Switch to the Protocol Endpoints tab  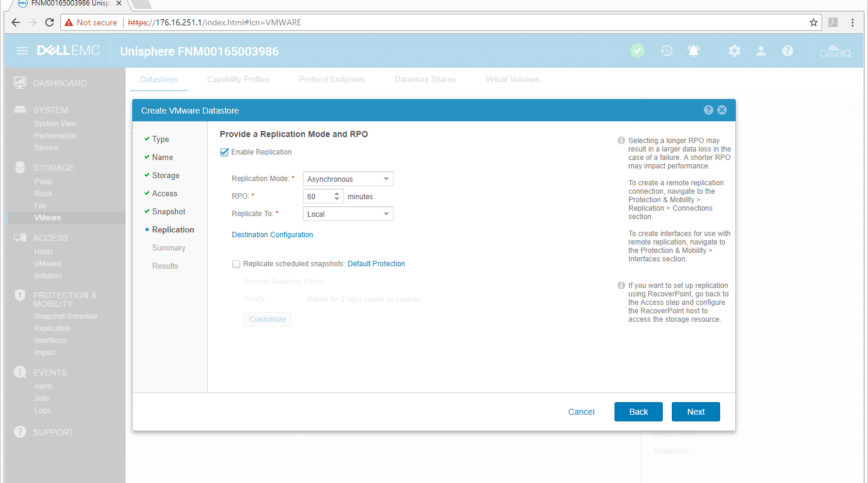332,79
